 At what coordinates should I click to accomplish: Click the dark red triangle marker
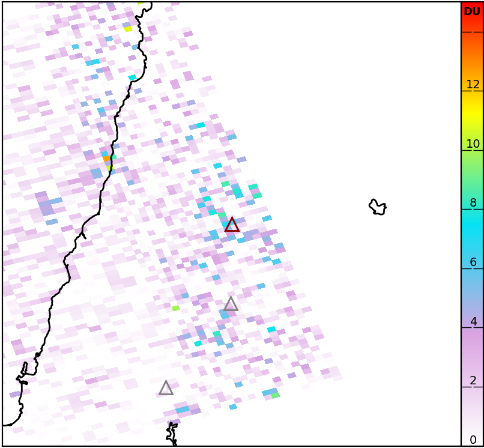point(232,226)
